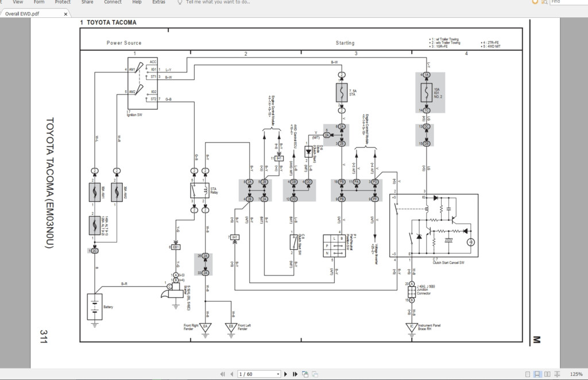The height and width of the screenshot is (380, 588).
Task: Open the Extras ribbon tab
Action: click(x=158, y=2)
